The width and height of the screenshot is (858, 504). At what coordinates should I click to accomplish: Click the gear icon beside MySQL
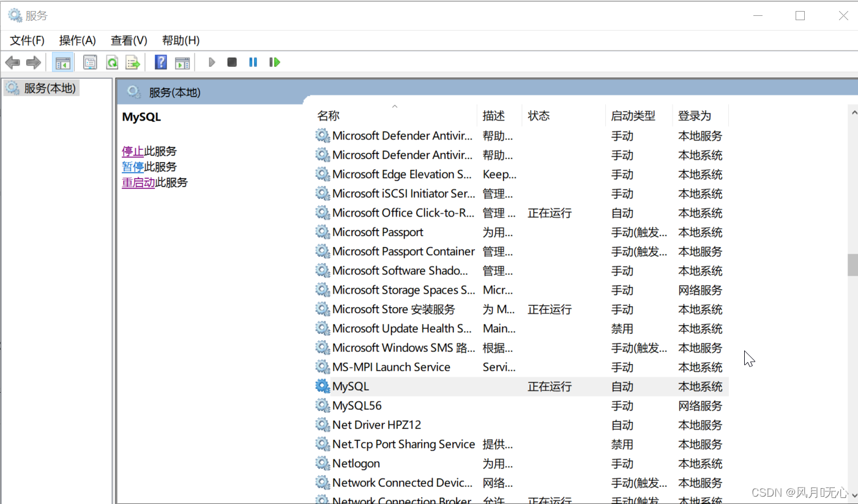(x=323, y=386)
